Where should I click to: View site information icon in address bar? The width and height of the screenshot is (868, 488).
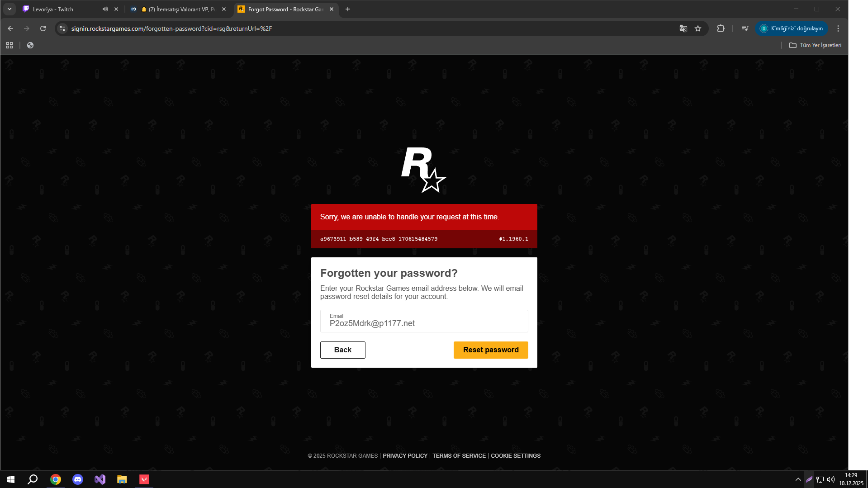[x=62, y=28]
